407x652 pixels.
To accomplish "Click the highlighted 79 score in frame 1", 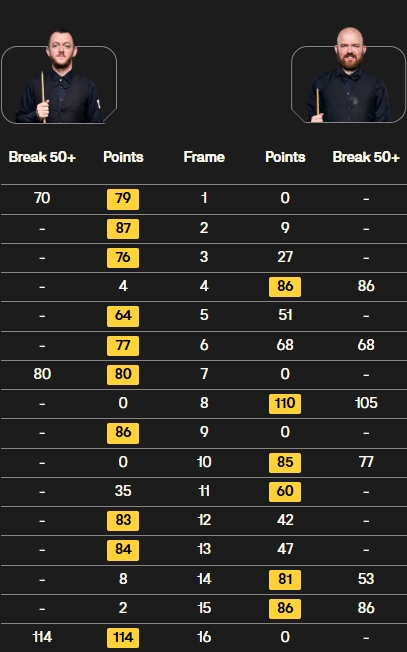I will (x=123, y=199).
